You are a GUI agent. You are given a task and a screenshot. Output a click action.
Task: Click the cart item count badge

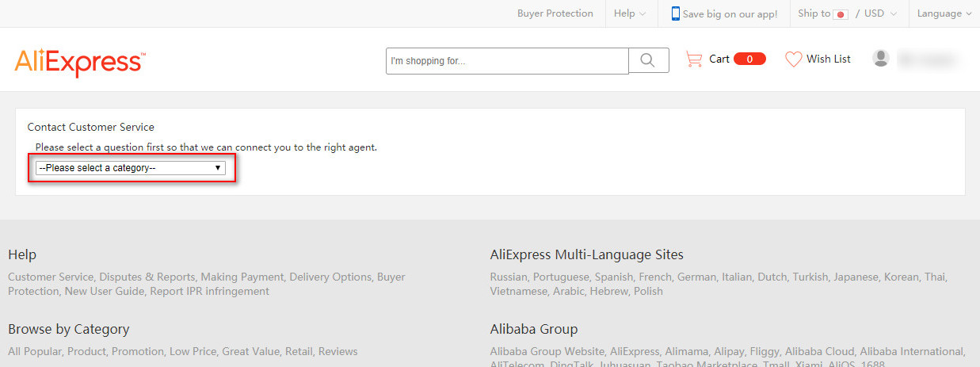[749, 59]
